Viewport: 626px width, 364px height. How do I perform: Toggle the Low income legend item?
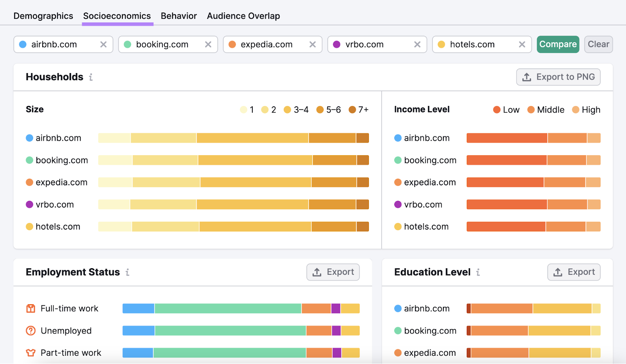506,109
